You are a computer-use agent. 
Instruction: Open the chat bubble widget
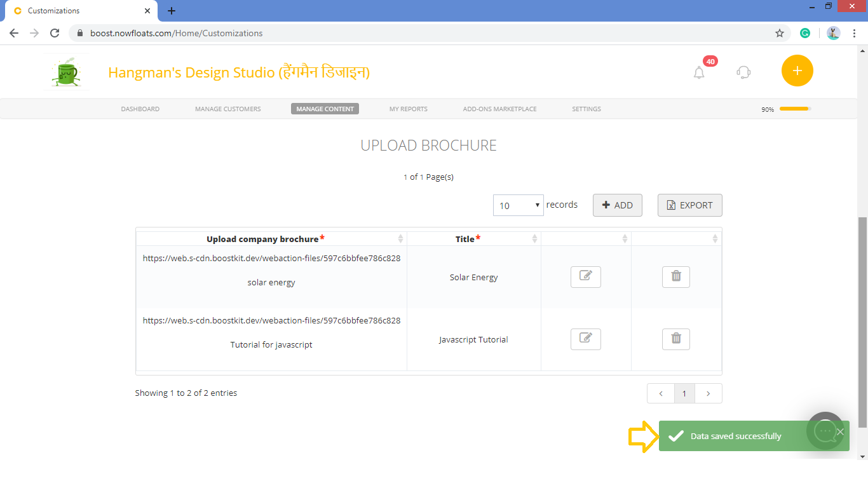tap(825, 431)
